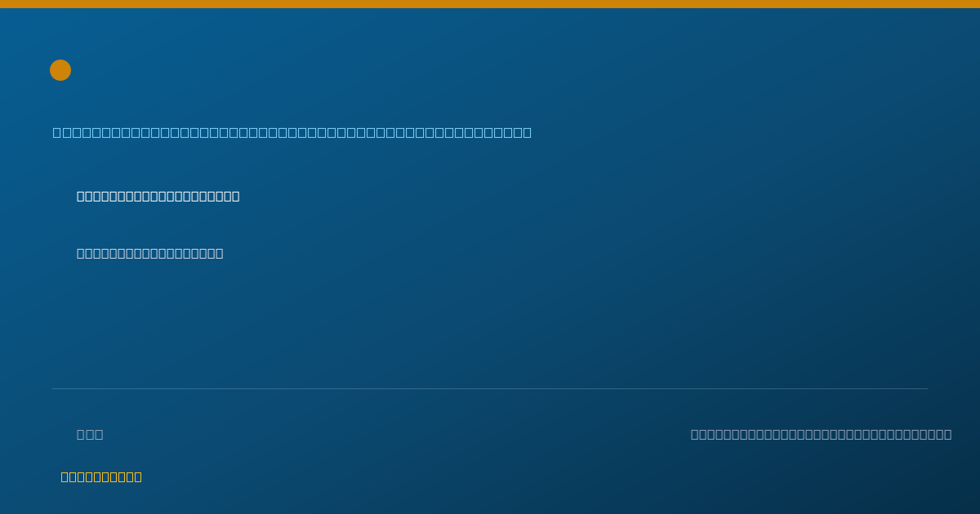Select the orange stripe at the top edge
Screen dimensions: 980x514
pos(490,4)
